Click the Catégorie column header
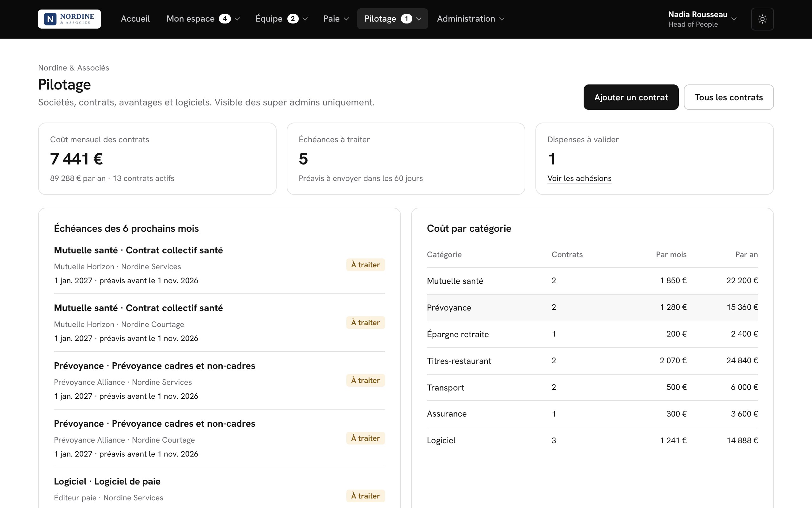Viewport: 812px width, 508px height. (444, 254)
